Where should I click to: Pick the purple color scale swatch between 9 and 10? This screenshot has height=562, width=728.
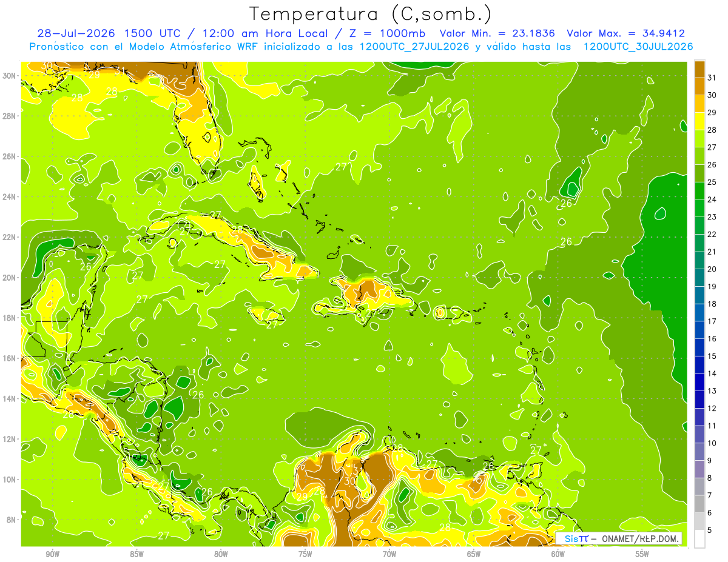(x=699, y=452)
